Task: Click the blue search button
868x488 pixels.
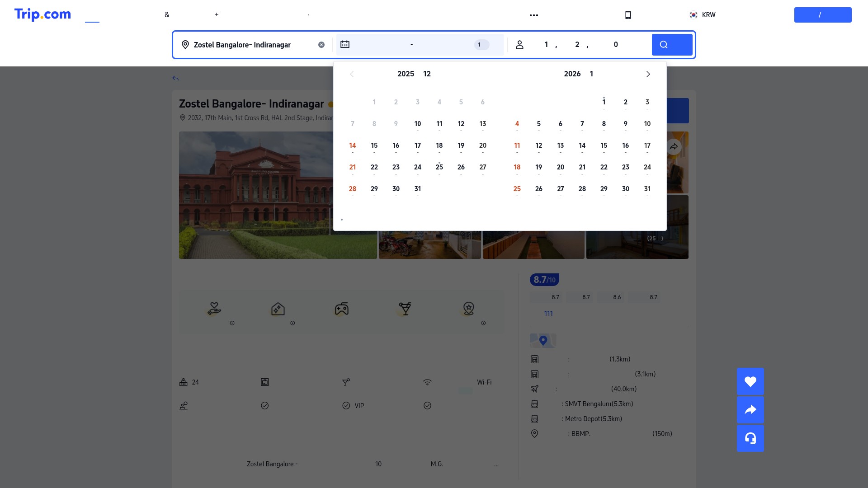Action: [672, 45]
